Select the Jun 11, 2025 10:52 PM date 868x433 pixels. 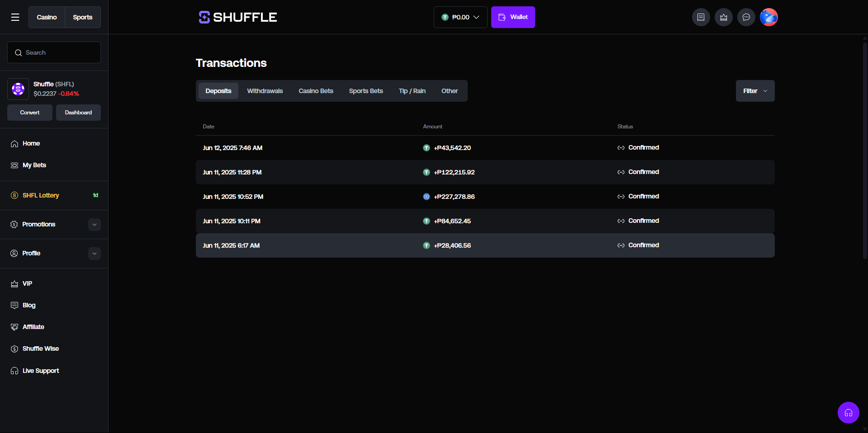233,197
